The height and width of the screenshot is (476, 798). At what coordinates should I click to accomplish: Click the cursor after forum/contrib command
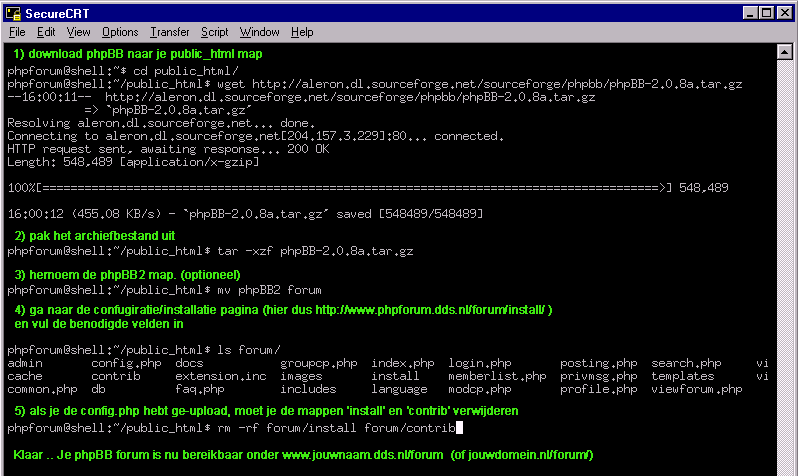coord(456,428)
